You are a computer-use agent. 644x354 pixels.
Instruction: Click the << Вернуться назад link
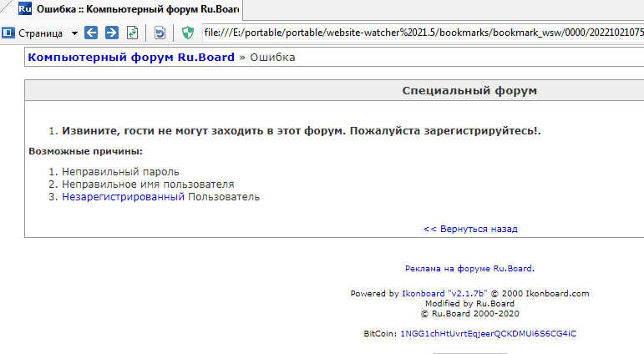pos(470,229)
